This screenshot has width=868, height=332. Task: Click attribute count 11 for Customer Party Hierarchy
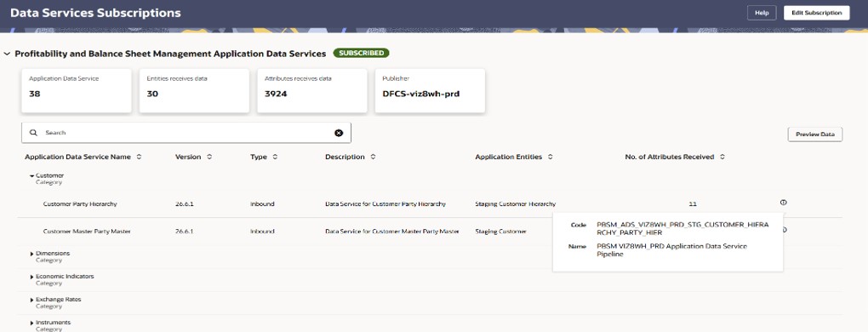click(692, 204)
